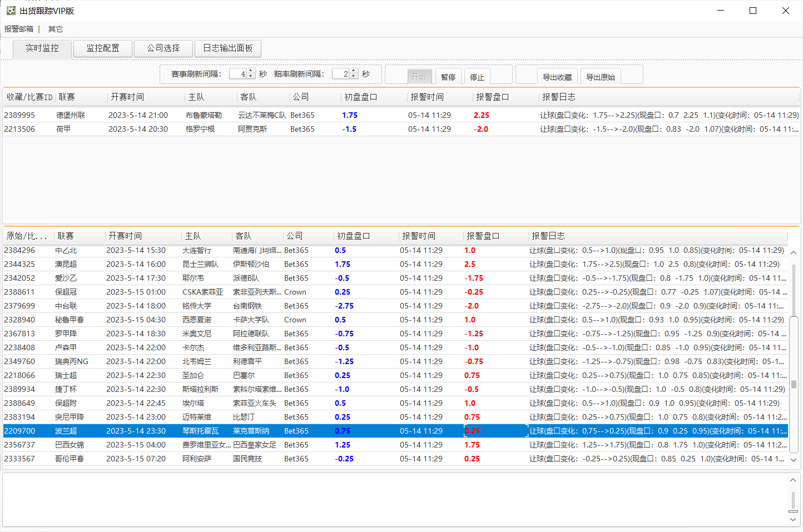The width and height of the screenshot is (803, 532).
Task: Decrease the 赔率刷新间隔 value with the down arrow
Action: point(354,76)
